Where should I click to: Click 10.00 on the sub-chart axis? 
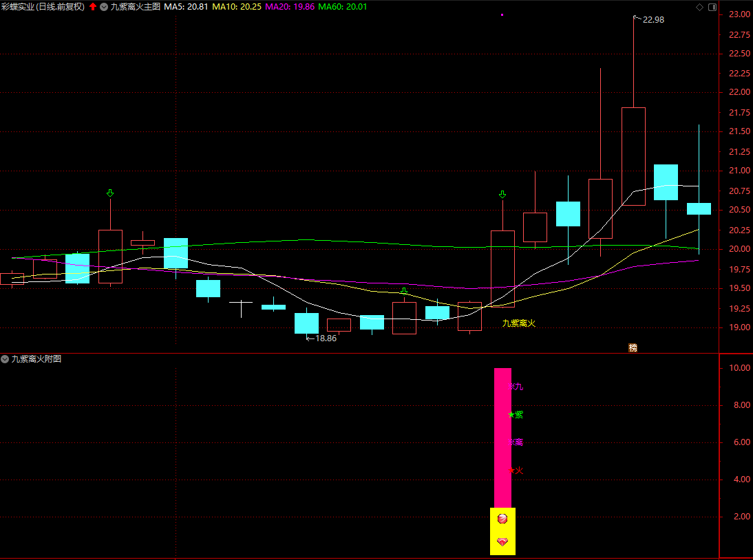739,368
